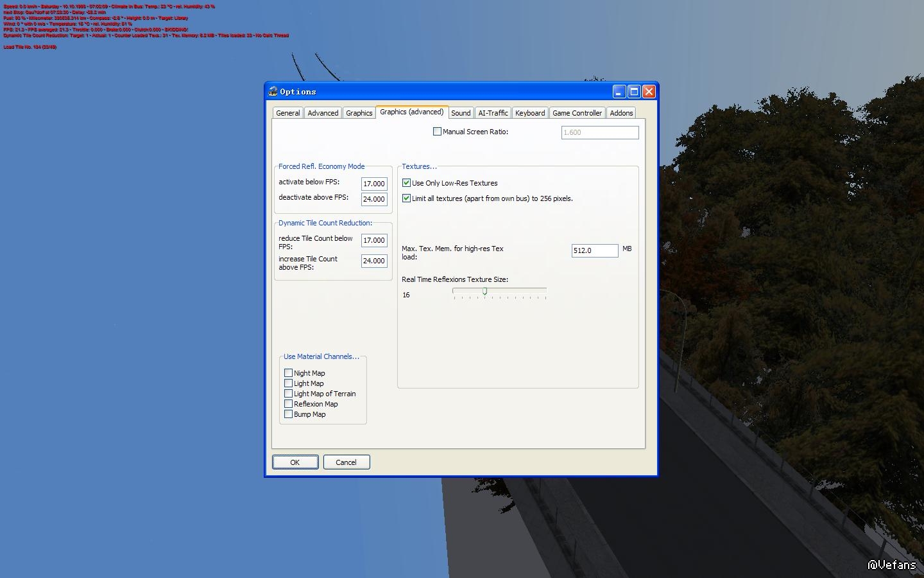The height and width of the screenshot is (578, 924).
Task: Enable Light Map of Terrain
Action: tap(289, 394)
